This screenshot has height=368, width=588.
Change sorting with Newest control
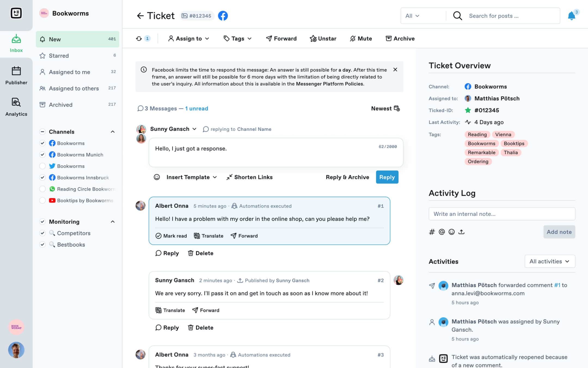tap(385, 108)
